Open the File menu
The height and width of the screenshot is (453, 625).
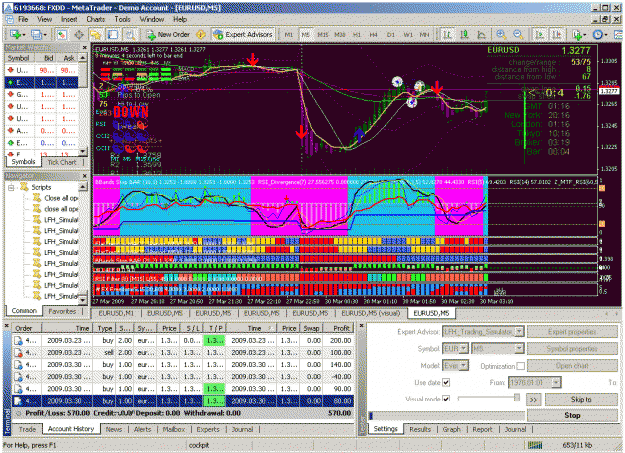23,19
